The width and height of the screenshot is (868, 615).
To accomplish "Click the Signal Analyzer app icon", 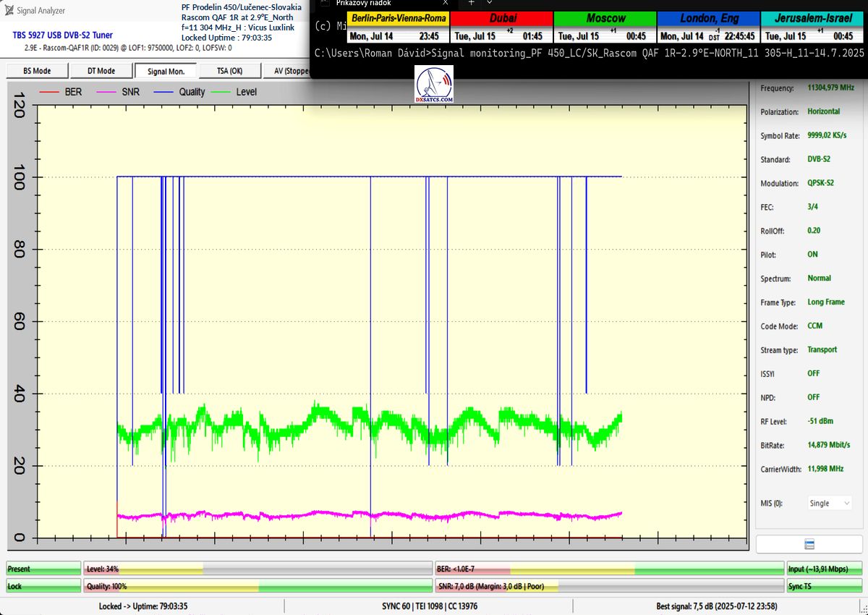I will [9, 11].
